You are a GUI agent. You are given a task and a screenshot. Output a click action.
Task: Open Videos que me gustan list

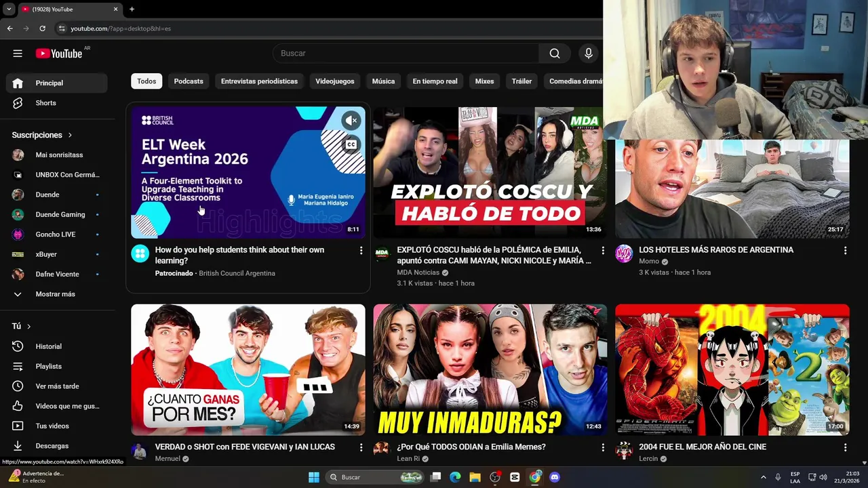57,406
